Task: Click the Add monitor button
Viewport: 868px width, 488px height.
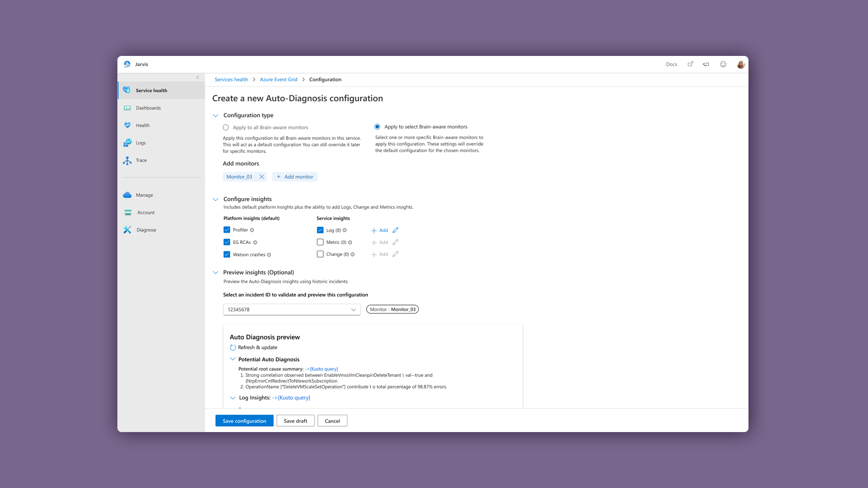Action: click(x=295, y=177)
